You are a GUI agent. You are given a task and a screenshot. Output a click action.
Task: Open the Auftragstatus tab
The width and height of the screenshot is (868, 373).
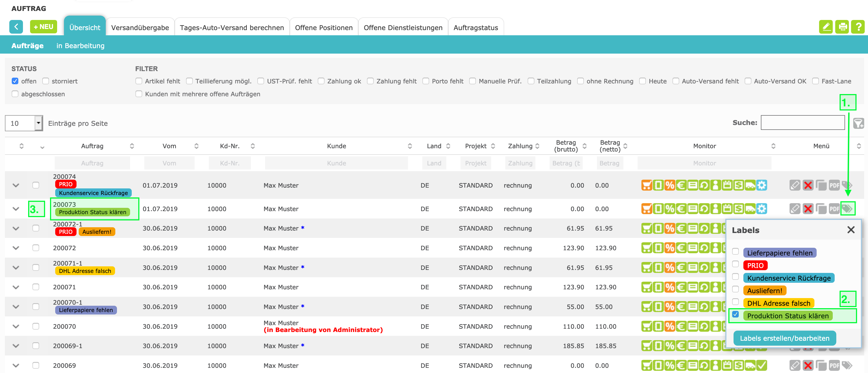coord(476,28)
